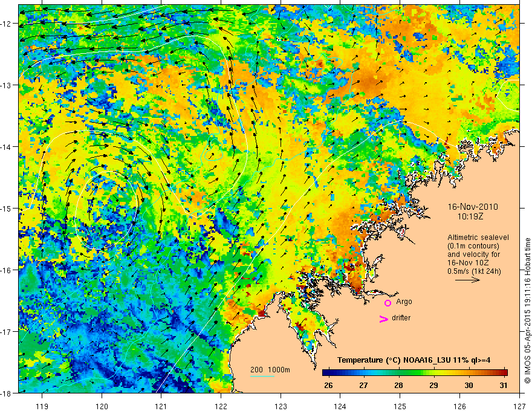Click the latitude axis label -13
The width and height of the screenshot is (532, 411).
click(6, 85)
